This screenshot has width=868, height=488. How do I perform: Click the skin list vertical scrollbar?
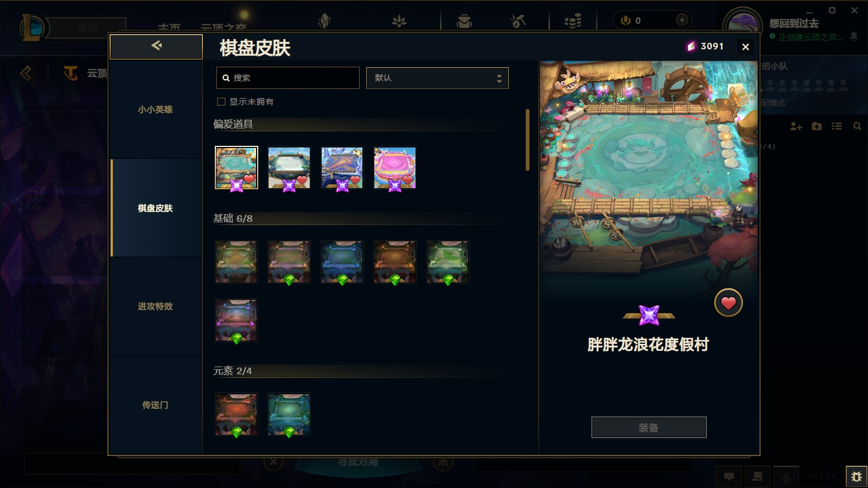click(527, 140)
